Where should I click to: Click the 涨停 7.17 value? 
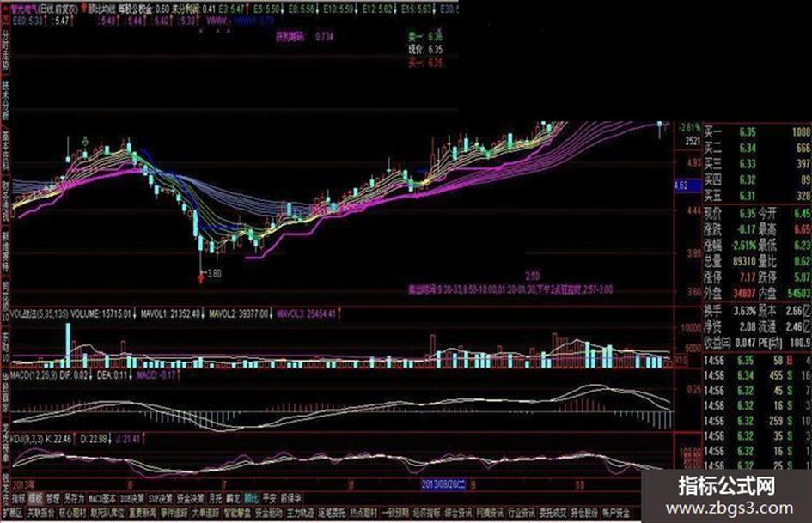click(x=748, y=277)
